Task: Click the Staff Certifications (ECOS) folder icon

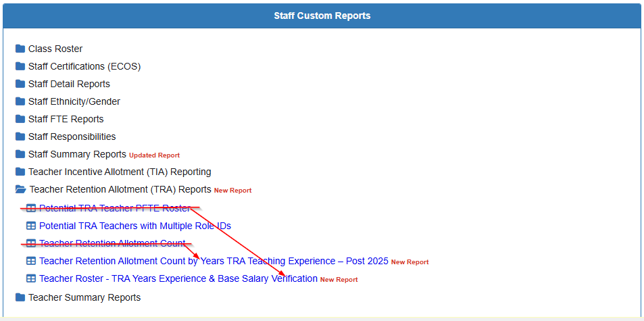Action: click(x=20, y=66)
